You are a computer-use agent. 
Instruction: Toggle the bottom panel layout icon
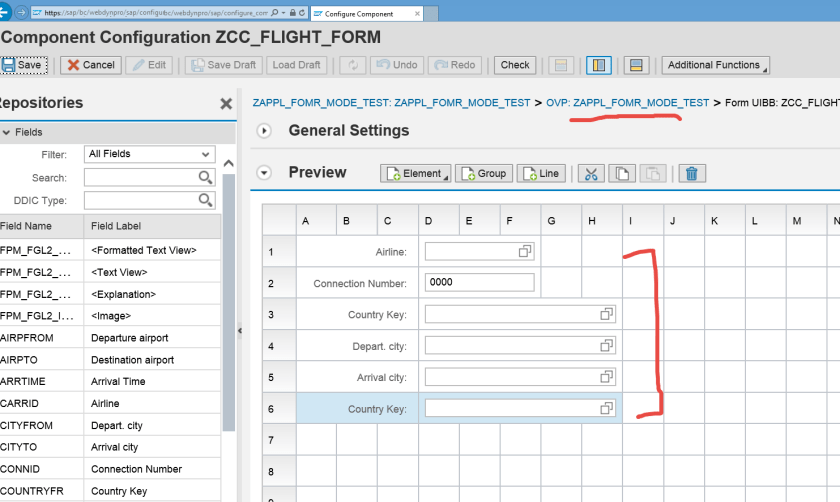[x=636, y=65]
